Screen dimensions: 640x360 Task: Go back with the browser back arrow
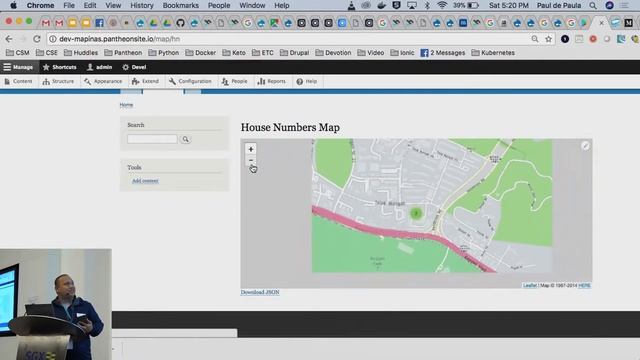[9, 39]
